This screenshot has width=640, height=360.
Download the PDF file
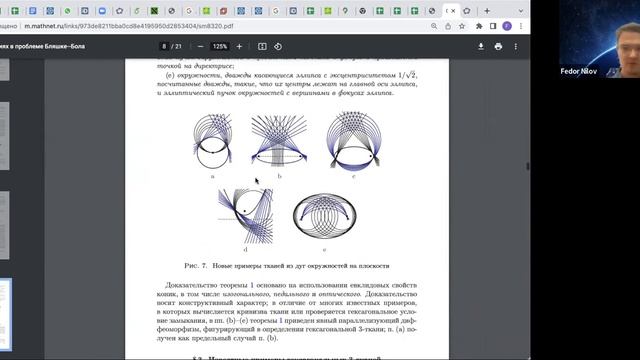pyautogui.click(x=481, y=47)
